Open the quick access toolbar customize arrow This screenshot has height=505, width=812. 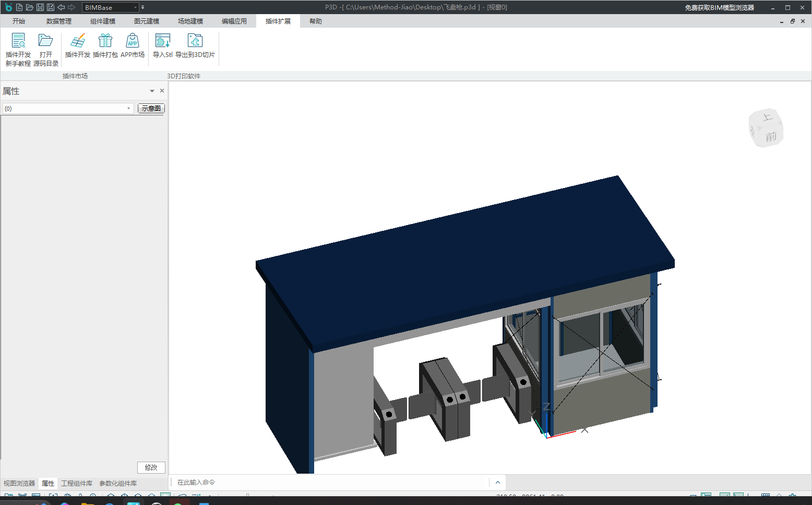click(x=143, y=7)
